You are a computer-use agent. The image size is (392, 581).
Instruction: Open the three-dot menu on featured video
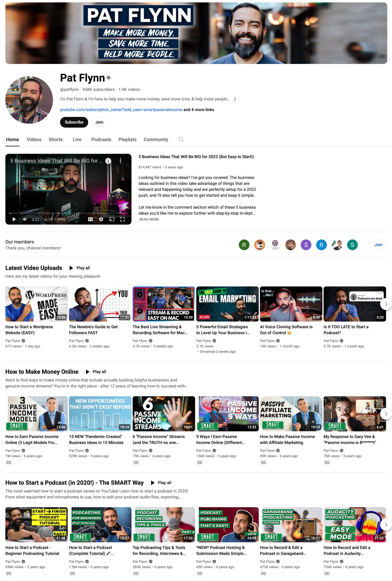click(x=121, y=161)
